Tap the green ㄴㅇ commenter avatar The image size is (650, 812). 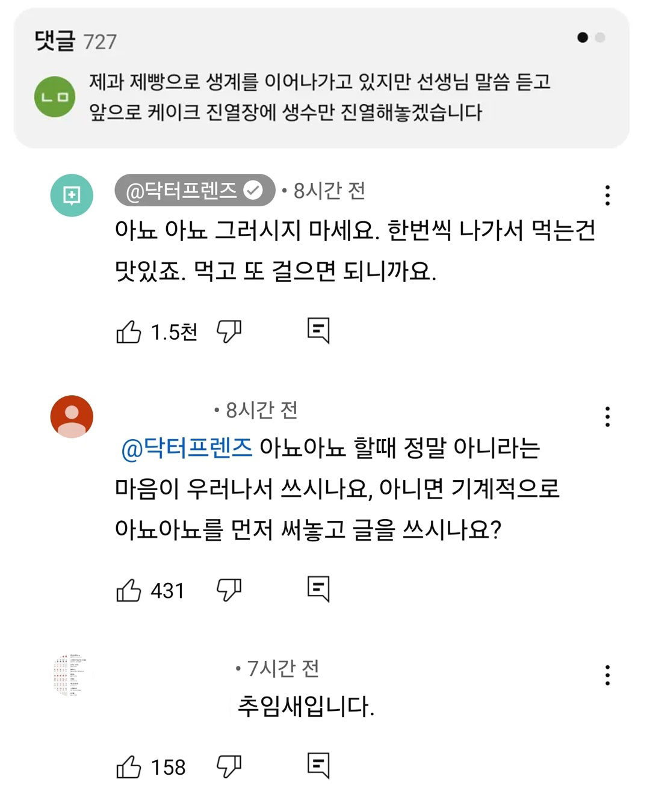55,97
